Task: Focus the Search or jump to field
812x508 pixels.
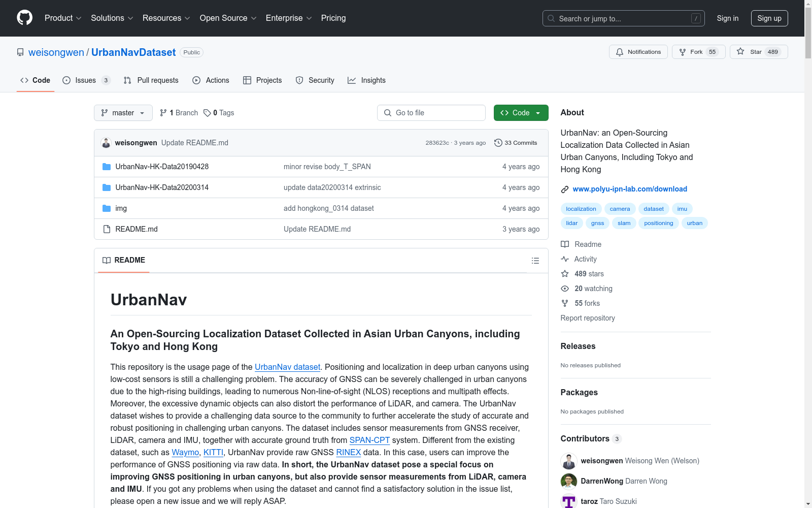Action: tap(624, 18)
